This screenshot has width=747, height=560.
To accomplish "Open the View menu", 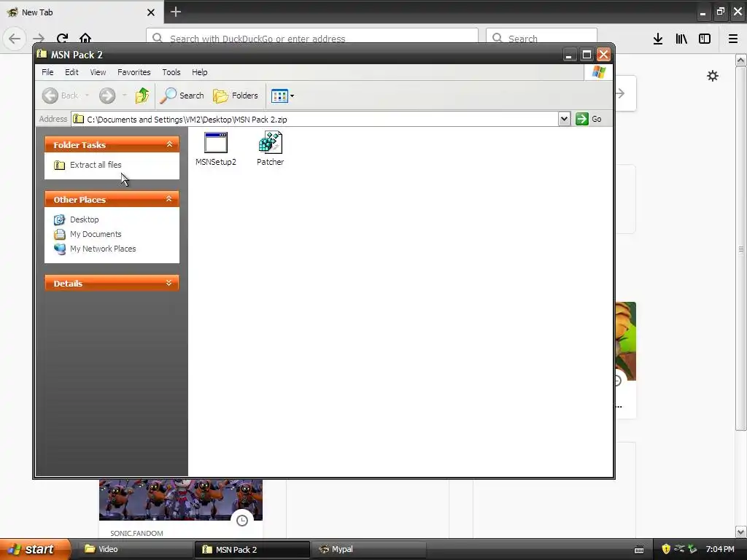I will (98, 72).
